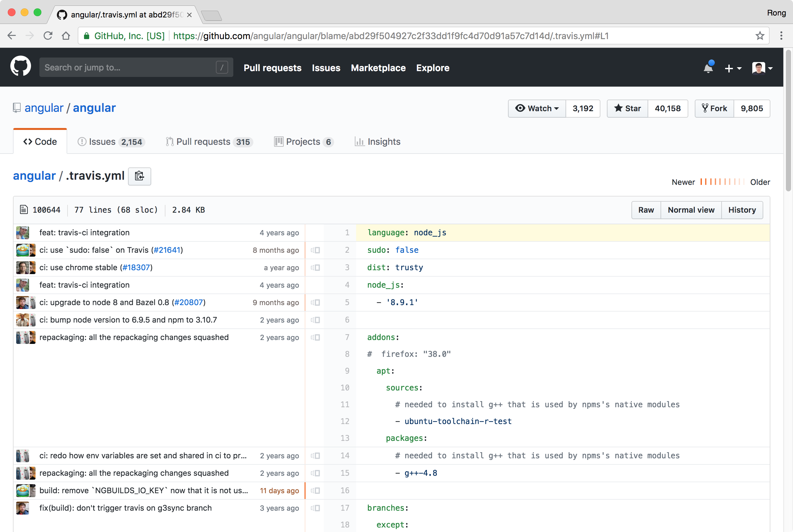Close the angular/.travis.yml browser tab
793x532 pixels.
pyautogui.click(x=189, y=15)
